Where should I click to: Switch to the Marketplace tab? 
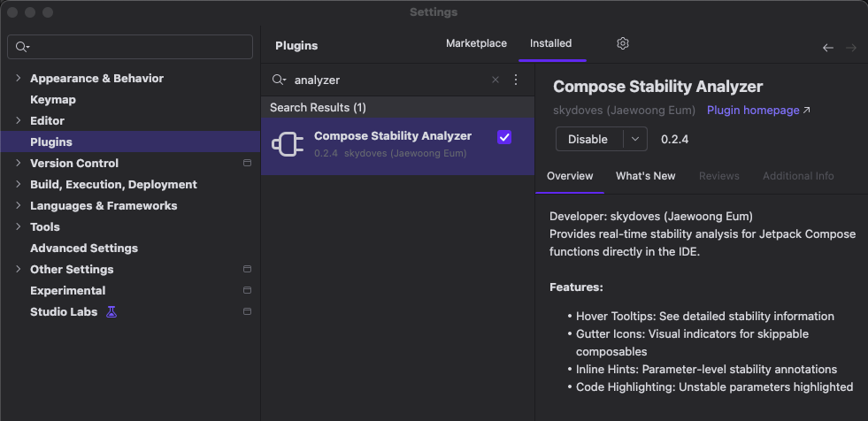click(x=476, y=43)
